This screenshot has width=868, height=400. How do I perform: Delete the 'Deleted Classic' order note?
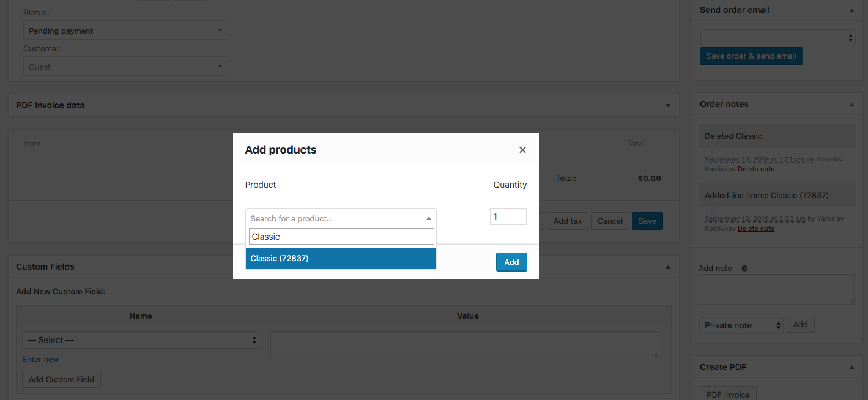pyautogui.click(x=755, y=169)
